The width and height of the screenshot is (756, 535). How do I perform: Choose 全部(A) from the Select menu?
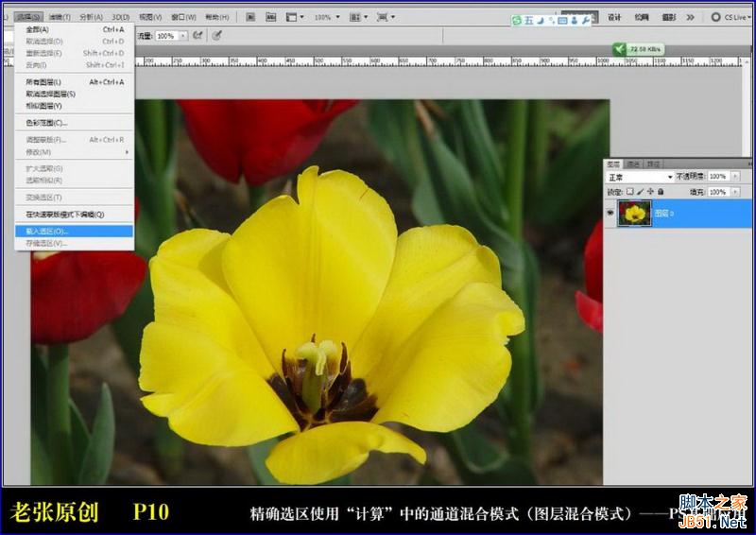(75, 29)
